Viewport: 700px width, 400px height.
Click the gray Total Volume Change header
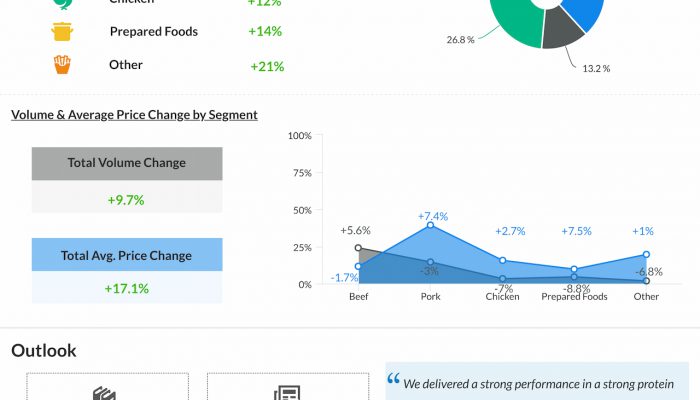coord(127,163)
